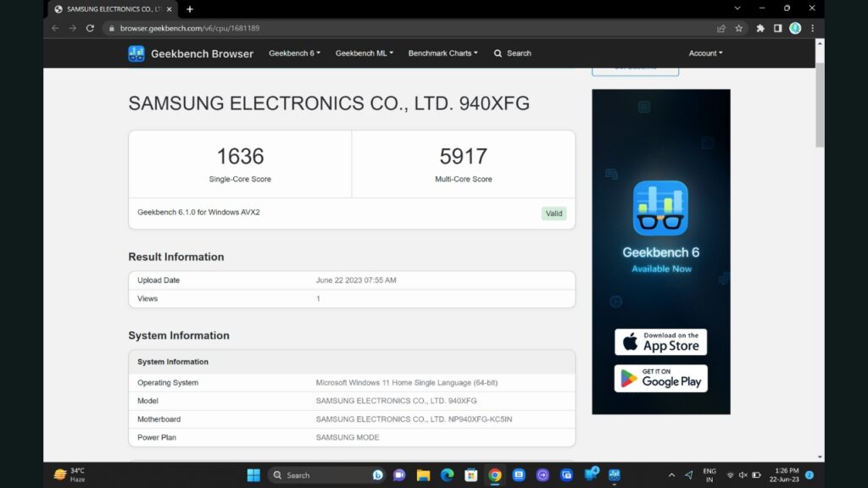Click the multi-core score 5917
Viewport: 868px width, 488px height.
464,157
